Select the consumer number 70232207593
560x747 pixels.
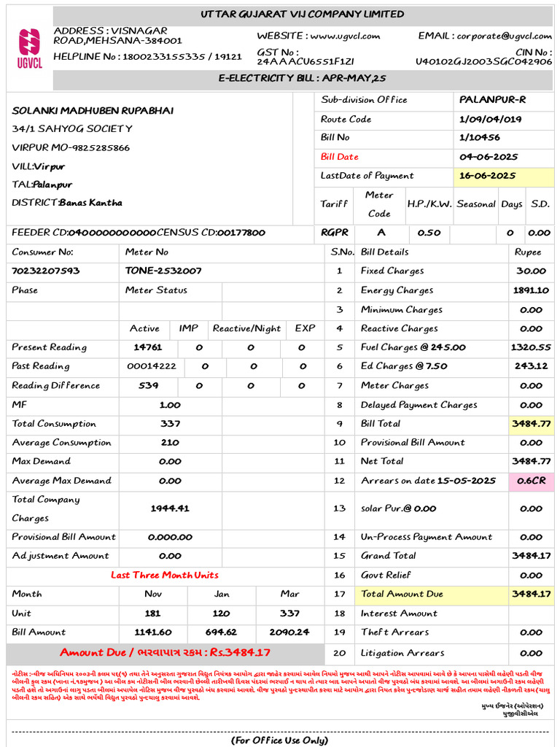(x=46, y=271)
